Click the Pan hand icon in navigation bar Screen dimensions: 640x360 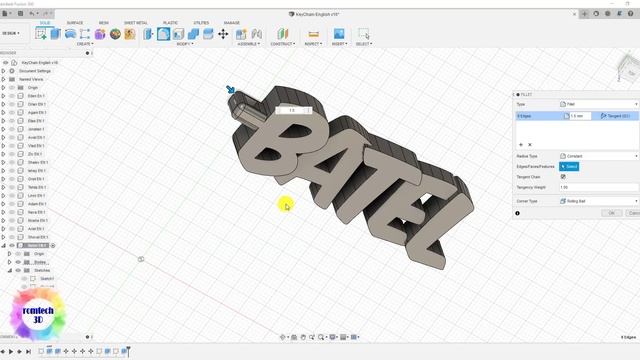(303, 337)
